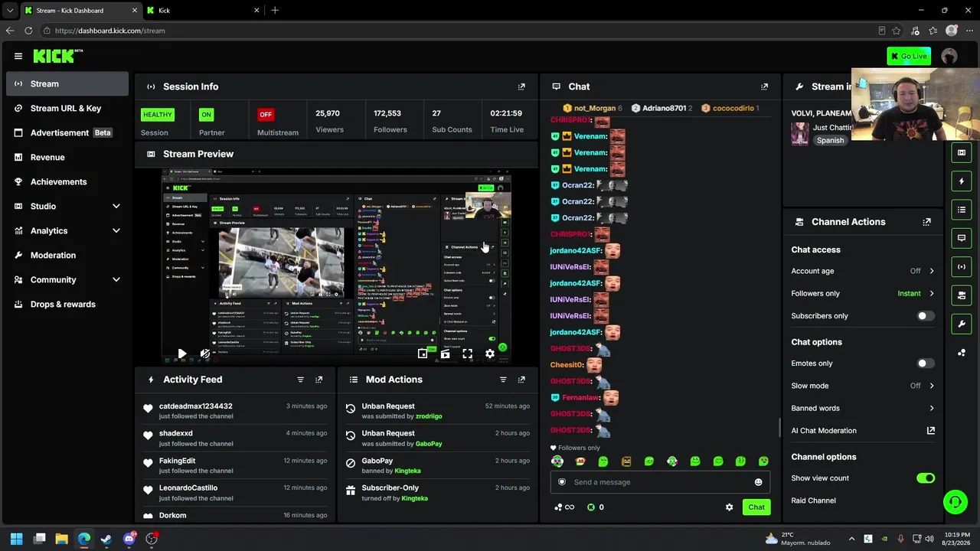Send message with Chat button
The width and height of the screenshot is (980, 551).
pyautogui.click(x=756, y=507)
